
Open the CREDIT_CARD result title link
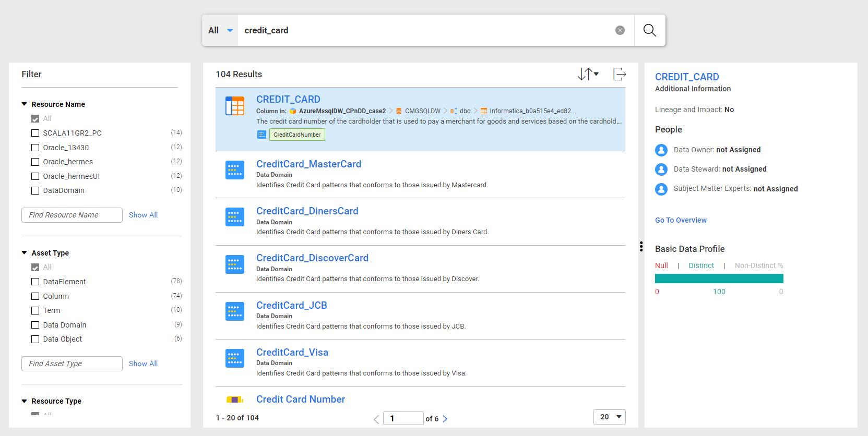click(288, 99)
